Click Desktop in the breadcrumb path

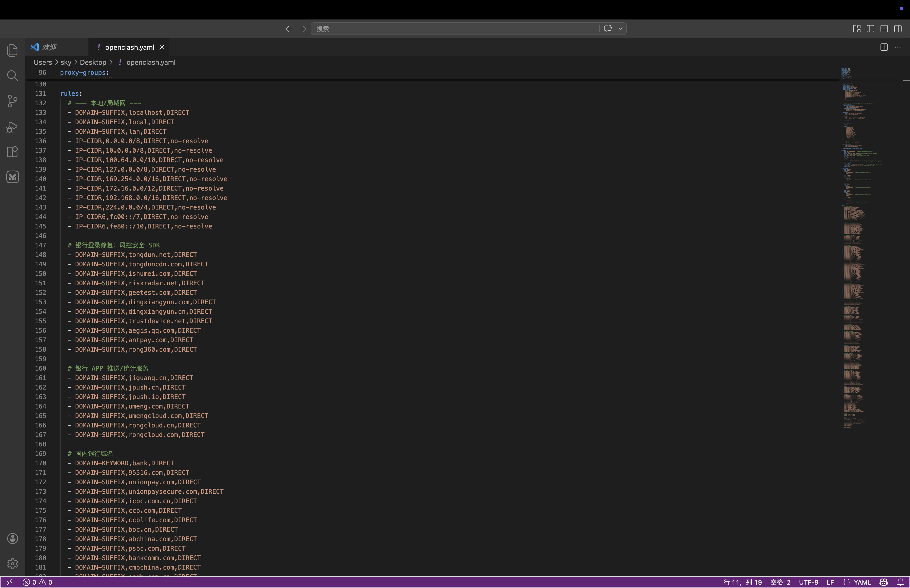[93, 62]
